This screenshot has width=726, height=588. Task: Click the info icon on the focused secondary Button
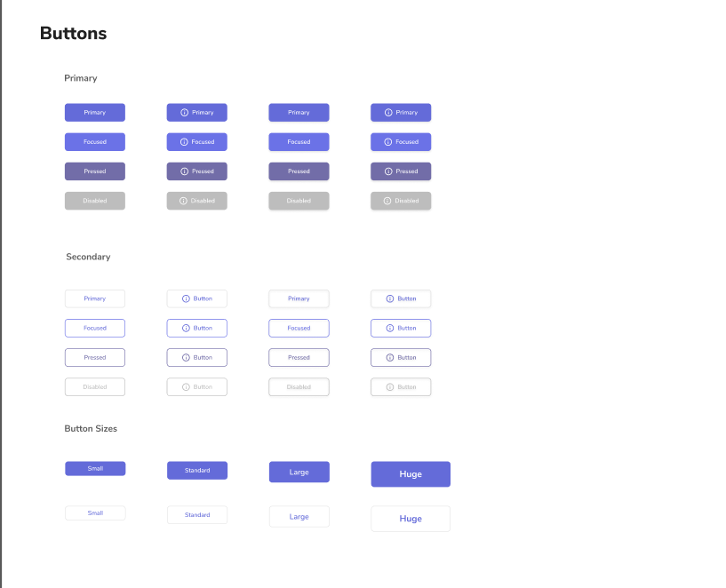click(184, 328)
